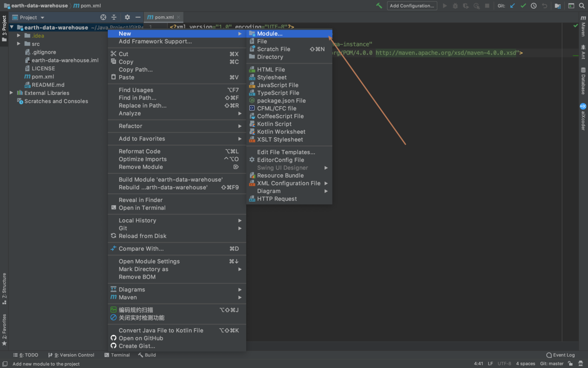This screenshot has width=588, height=368.
Task: Click tool window quick-access icon bottom-left
Action: tap(5, 364)
